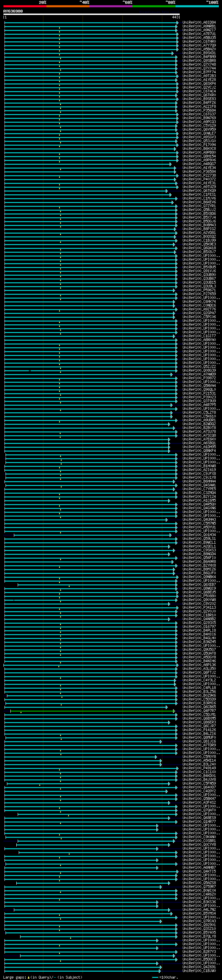Select label UniRef100_Q759R7

pos(199,886)
